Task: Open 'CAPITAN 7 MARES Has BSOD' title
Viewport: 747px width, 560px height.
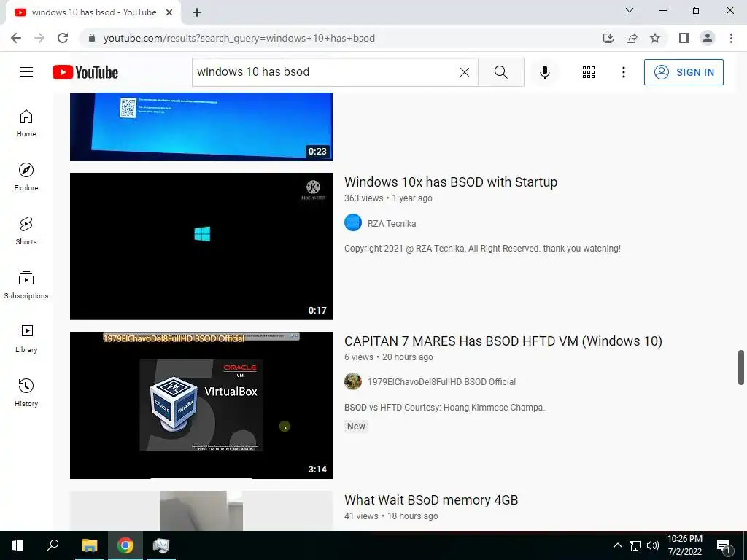Action: point(503,341)
